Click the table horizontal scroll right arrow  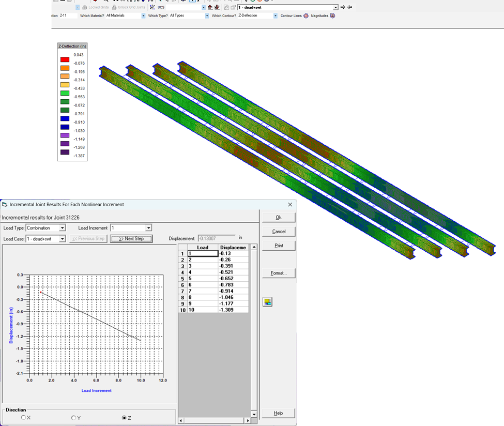pyautogui.click(x=248, y=420)
